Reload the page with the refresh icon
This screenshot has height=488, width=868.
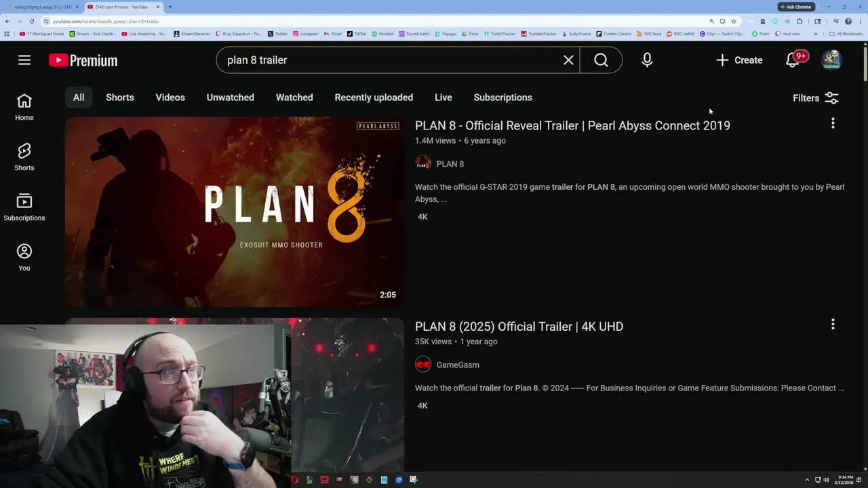point(31,21)
